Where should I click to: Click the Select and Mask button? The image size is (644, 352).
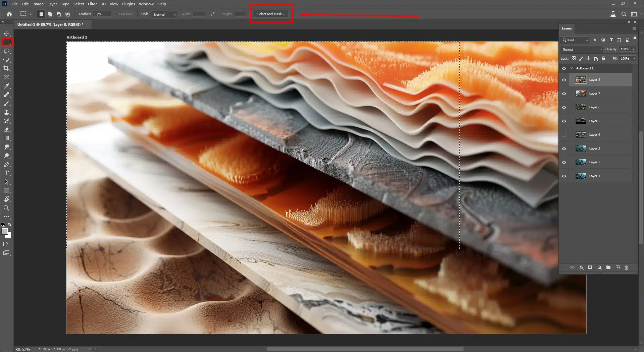pyautogui.click(x=271, y=14)
